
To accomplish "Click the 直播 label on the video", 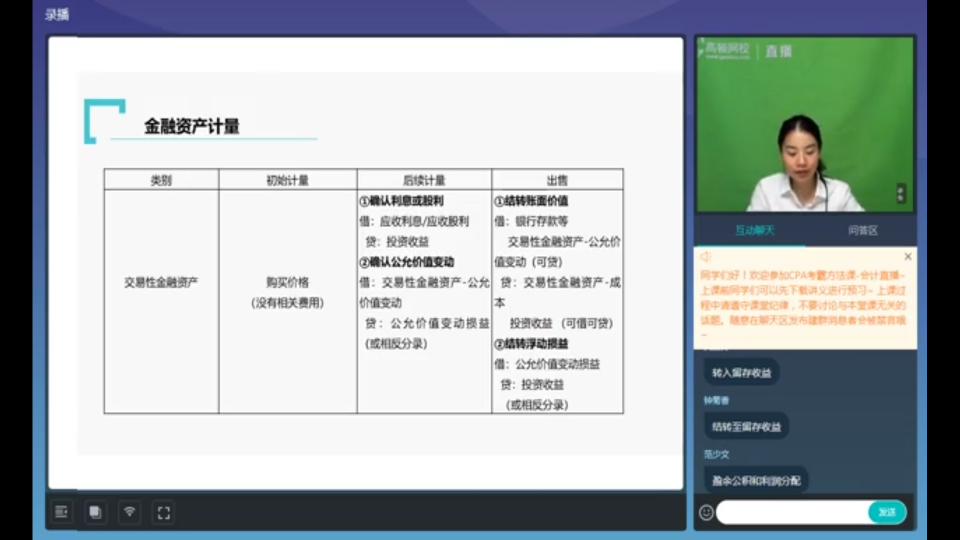I will tap(779, 51).
